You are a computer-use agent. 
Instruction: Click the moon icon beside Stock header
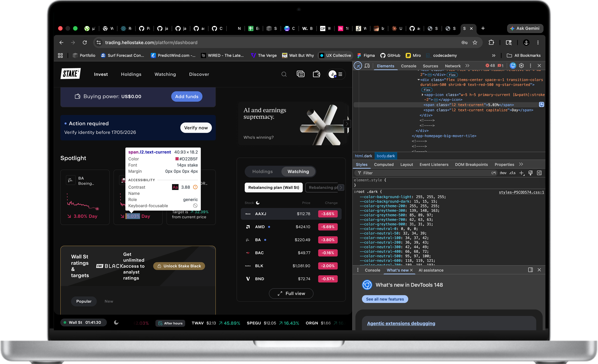258,203
